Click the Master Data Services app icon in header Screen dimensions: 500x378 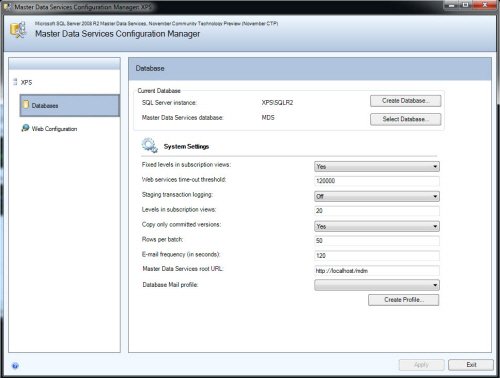(x=18, y=30)
